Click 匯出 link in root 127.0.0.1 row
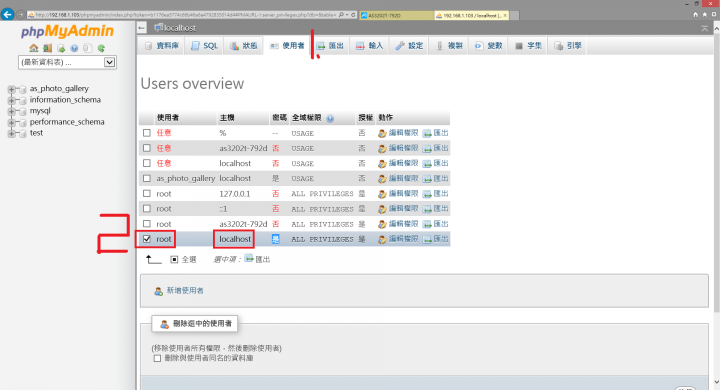 pos(441,193)
